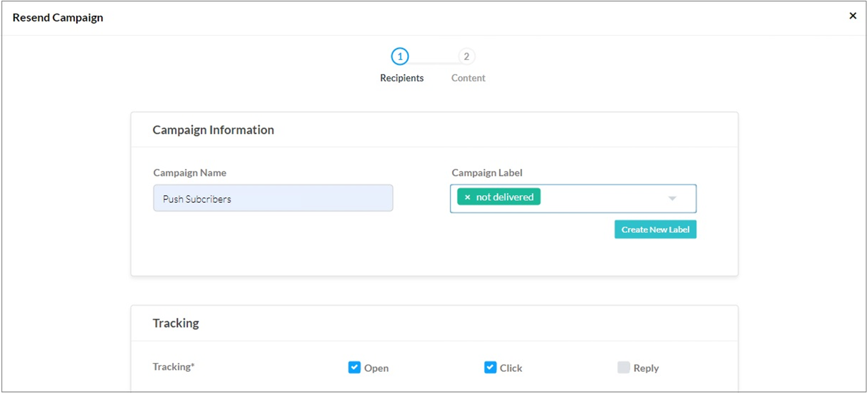The height and width of the screenshot is (393, 868).
Task: Click the Create New Label button
Action: click(x=655, y=230)
